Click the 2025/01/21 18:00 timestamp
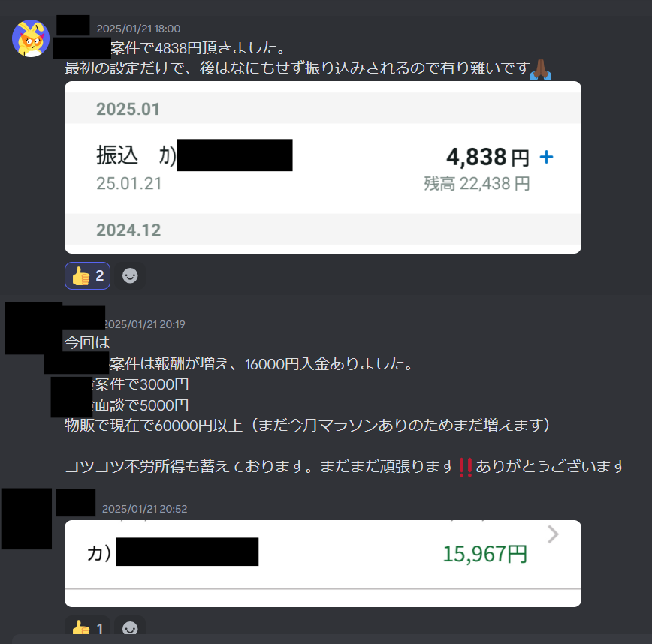The image size is (652, 644). [x=138, y=29]
